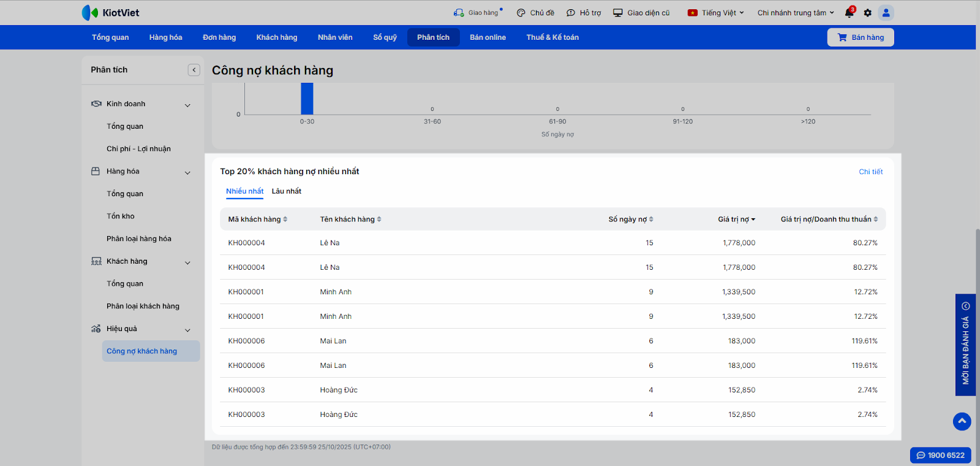Click the Bán hàng button
980x466 pixels.
[861, 37]
